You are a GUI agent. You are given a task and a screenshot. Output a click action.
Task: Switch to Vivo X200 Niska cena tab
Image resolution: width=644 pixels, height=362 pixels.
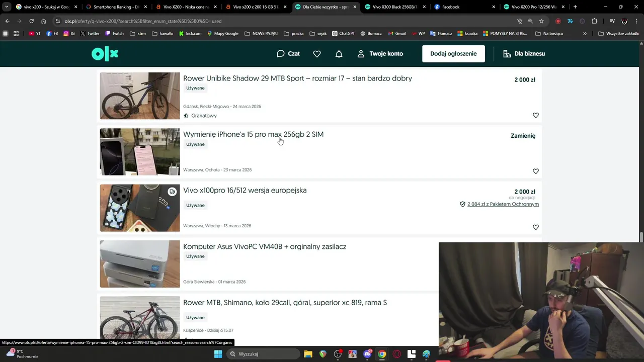tap(186, 7)
